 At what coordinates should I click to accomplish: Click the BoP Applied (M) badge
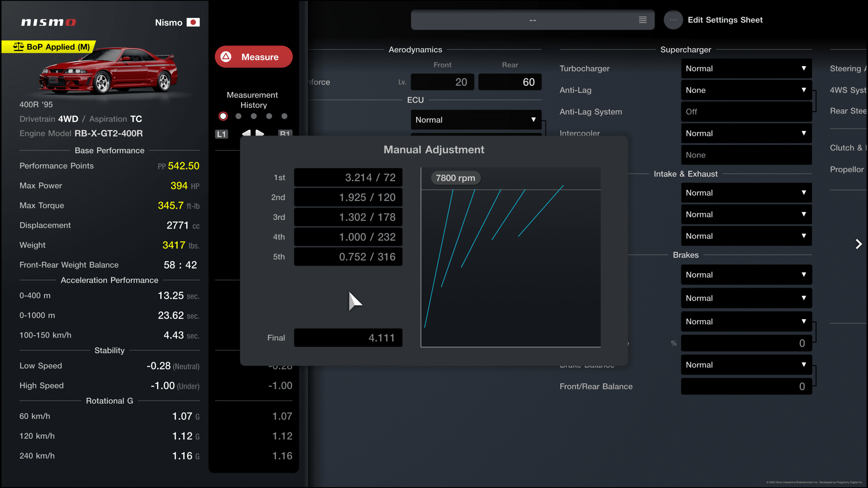coord(49,47)
